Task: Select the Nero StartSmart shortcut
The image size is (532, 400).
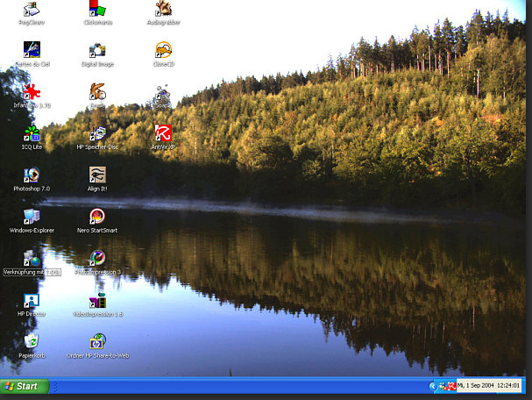Action: click(97, 217)
